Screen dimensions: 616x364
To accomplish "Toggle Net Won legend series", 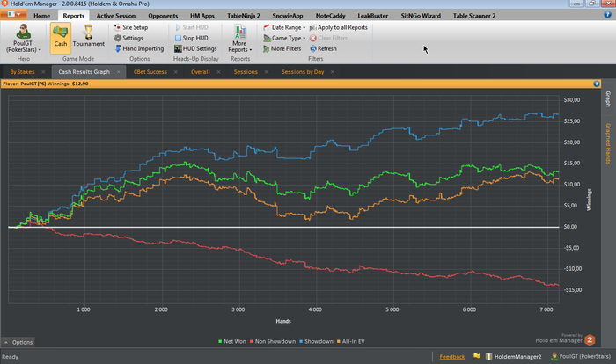I will [231, 342].
